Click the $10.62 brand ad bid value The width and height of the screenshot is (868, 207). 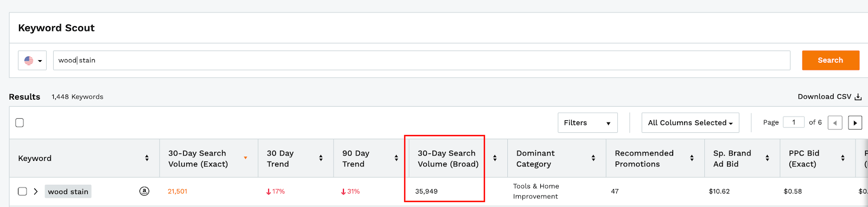pos(719,191)
